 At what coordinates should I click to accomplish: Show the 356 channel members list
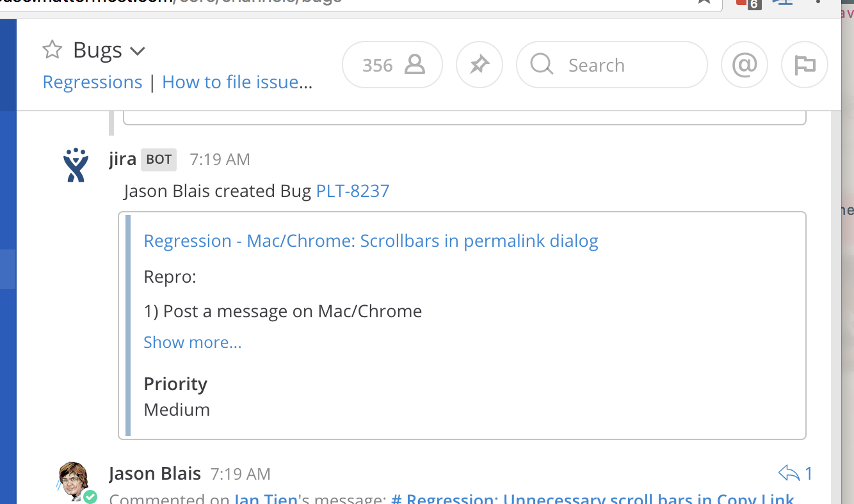(x=392, y=65)
